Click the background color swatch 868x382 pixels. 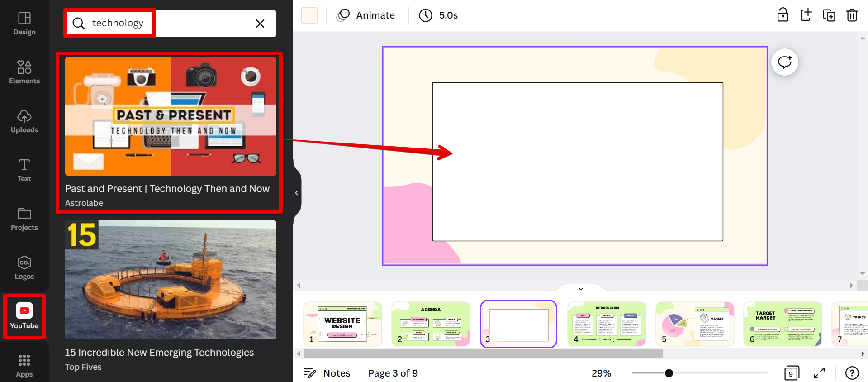(309, 15)
